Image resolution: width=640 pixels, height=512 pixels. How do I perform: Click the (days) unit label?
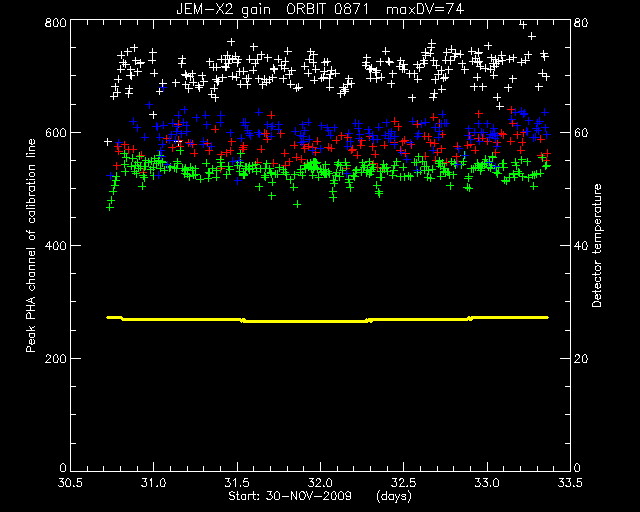tap(394, 496)
